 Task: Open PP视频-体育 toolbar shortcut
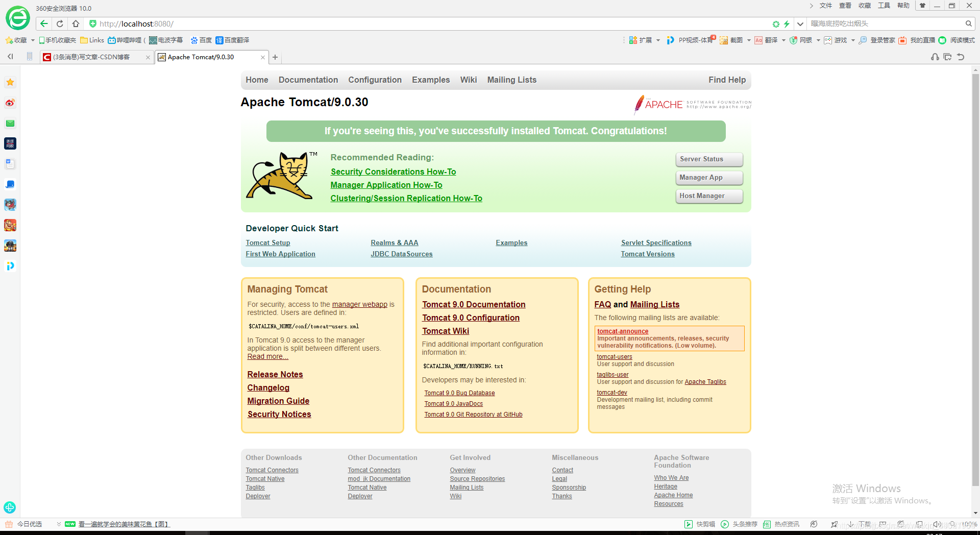691,40
